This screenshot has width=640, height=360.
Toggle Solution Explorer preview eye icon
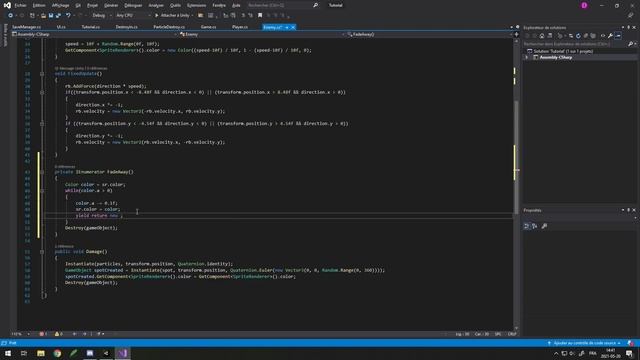coord(602,36)
